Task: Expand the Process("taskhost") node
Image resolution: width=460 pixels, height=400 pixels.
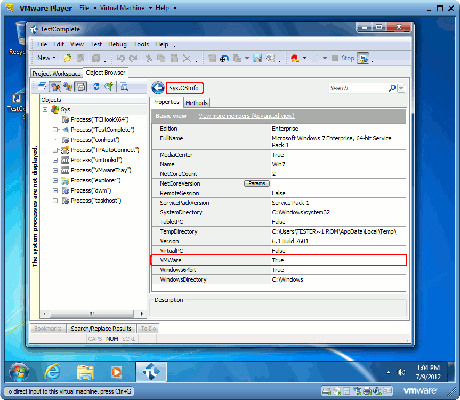Action: 55,201
